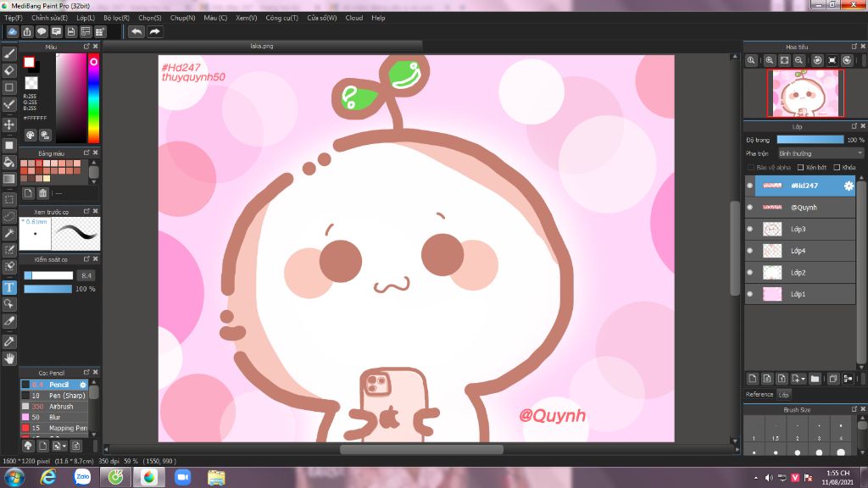
Task: Click the brush size 8.4 slider
Action: 48,275
